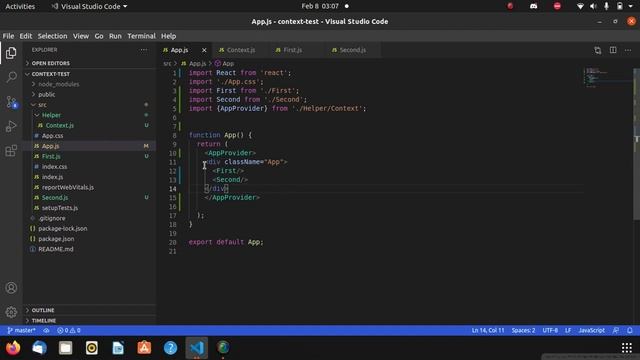Open Files manager from the dock
The height and width of the screenshot is (360, 640).
click(x=65, y=348)
